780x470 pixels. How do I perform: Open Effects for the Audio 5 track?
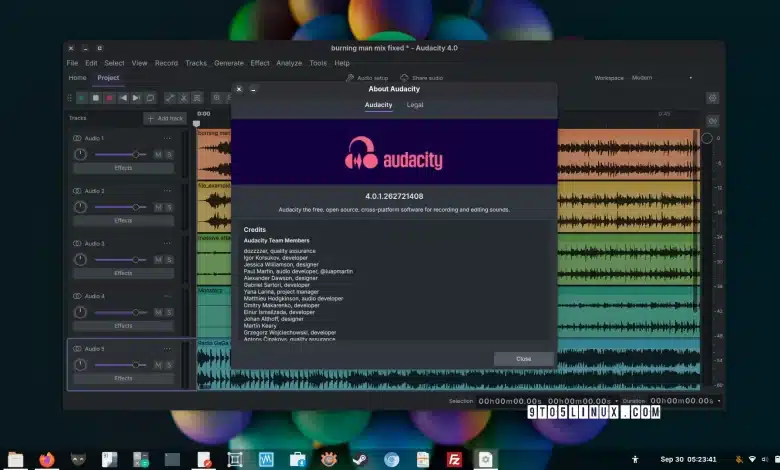(x=123, y=378)
